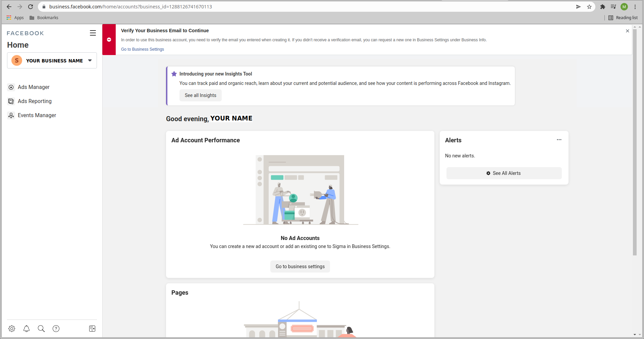Bookmark this page with star icon
The height and width of the screenshot is (339, 644).
(x=589, y=7)
